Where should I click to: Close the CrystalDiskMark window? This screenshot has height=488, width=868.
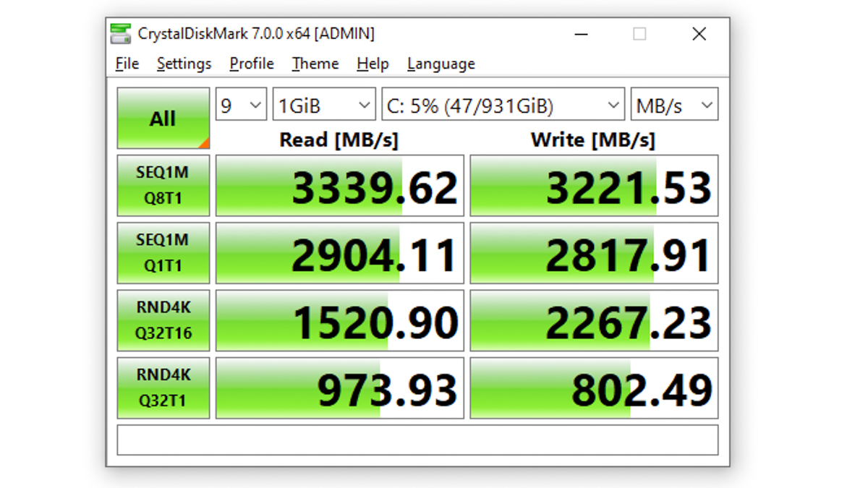coord(699,34)
